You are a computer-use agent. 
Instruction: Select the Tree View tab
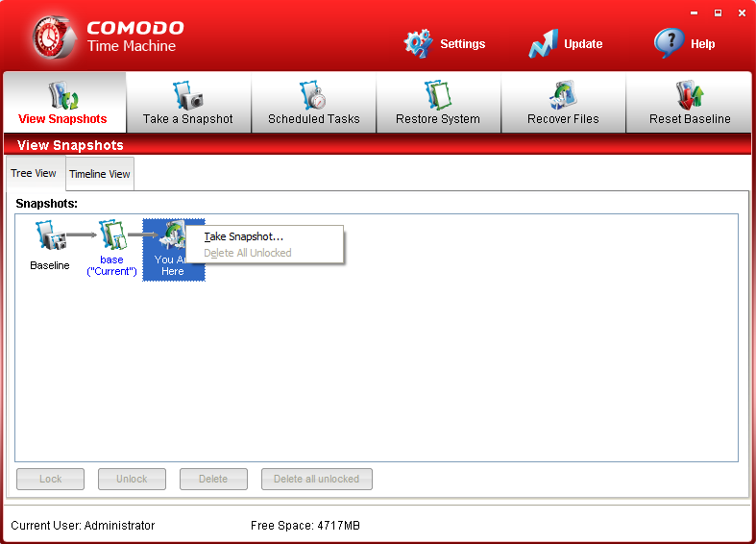pyautogui.click(x=34, y=173)
